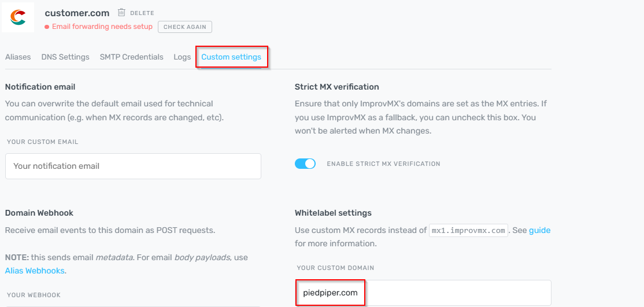View the Logs tab
644x307 pixels.
coord(182,57)
